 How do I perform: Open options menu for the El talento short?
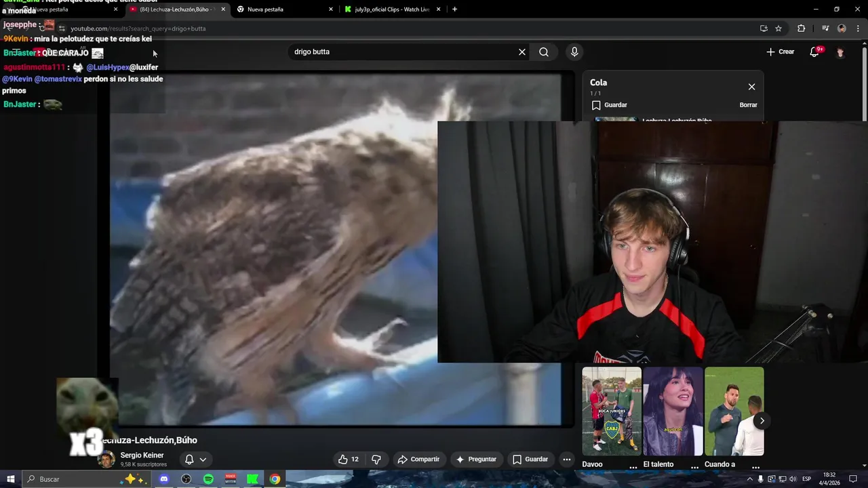(694, 467)
